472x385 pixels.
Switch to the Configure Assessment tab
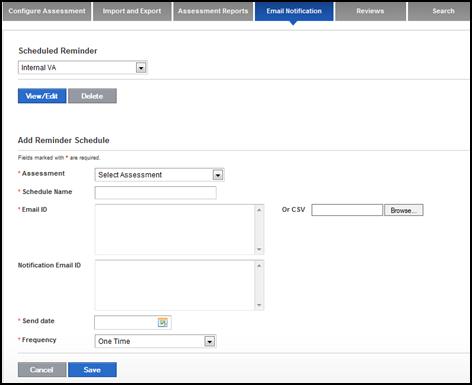tap(47, 11)
